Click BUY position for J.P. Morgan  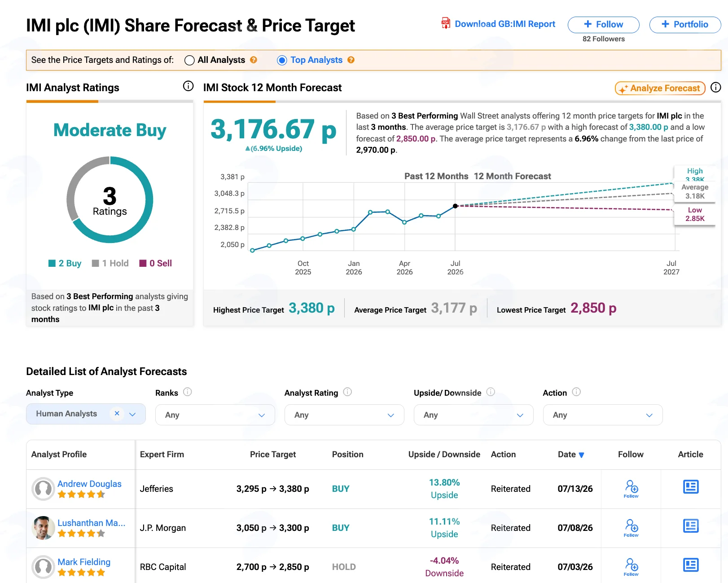[x=341, y=528]
